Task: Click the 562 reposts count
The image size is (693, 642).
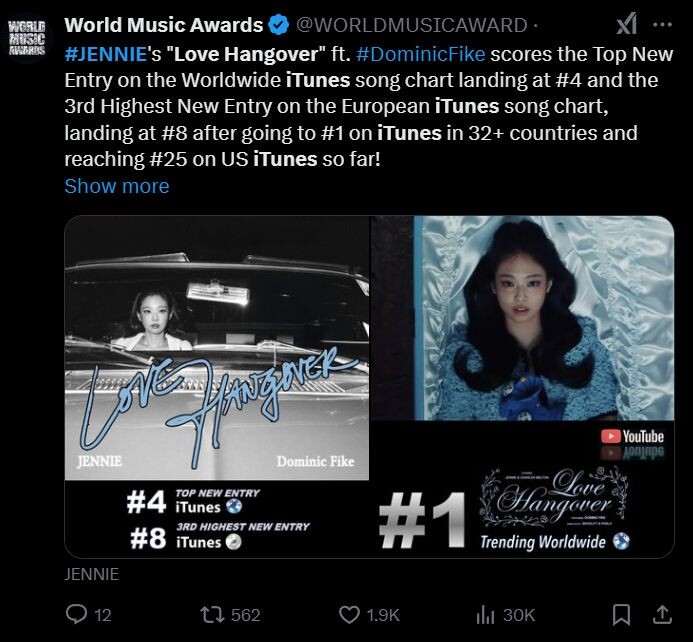Action: click(246, 615)
